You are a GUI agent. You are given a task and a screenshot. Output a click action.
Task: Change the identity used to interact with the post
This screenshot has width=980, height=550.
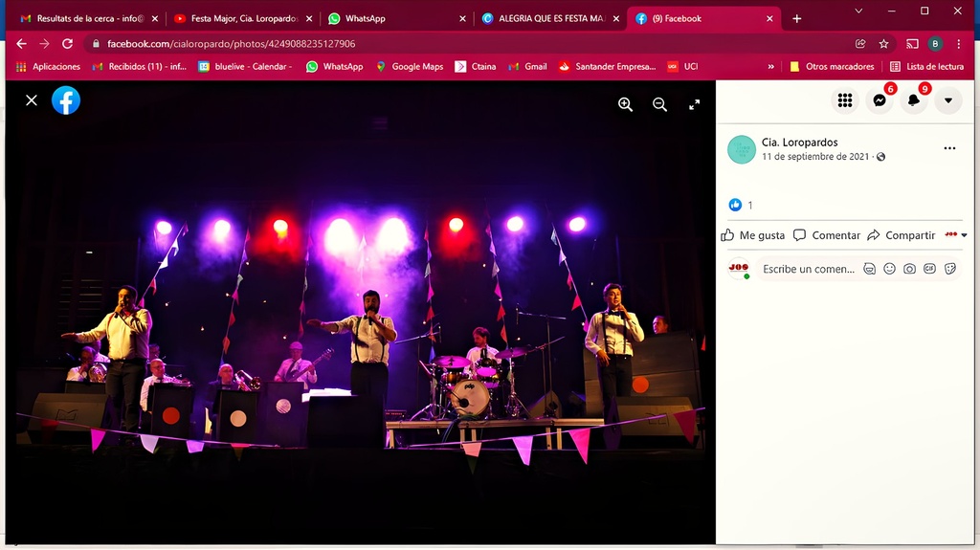(x=956, y=235)
